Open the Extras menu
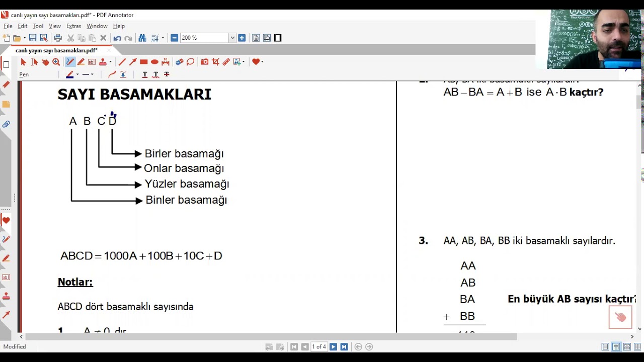644x362 pixels. click(73, 26)
